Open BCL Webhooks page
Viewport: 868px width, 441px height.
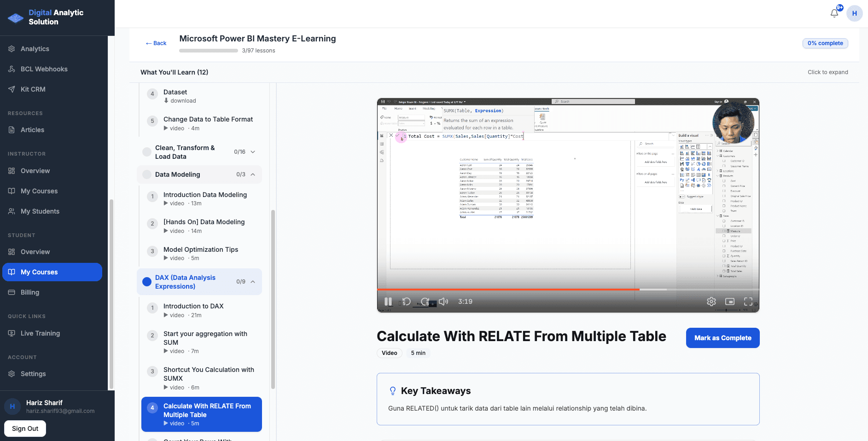[x=52, y=69]
